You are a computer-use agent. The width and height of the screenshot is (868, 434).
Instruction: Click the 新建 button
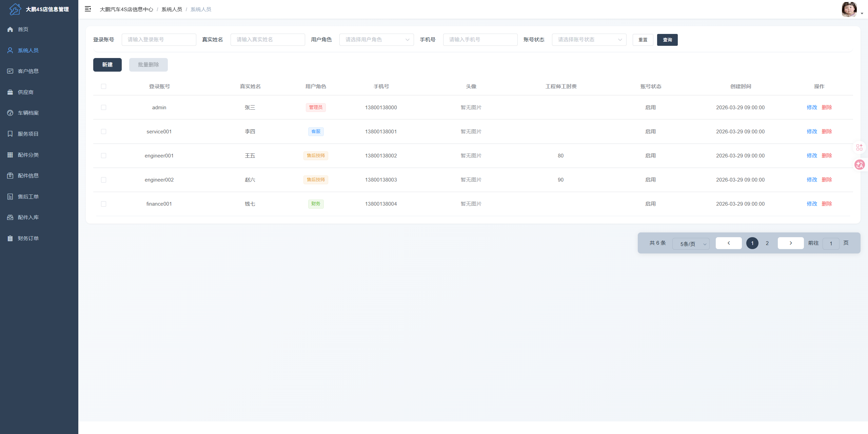click(x=107, y=65)
